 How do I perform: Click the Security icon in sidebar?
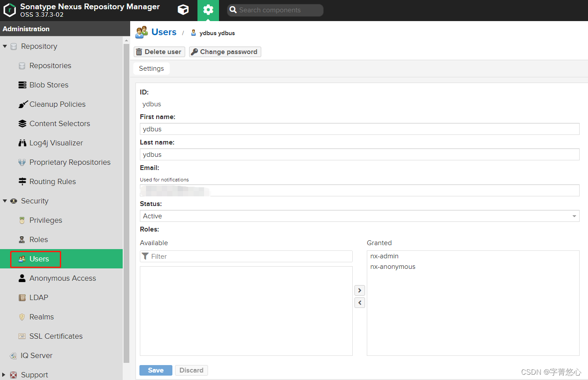click(x=14, y=201)
